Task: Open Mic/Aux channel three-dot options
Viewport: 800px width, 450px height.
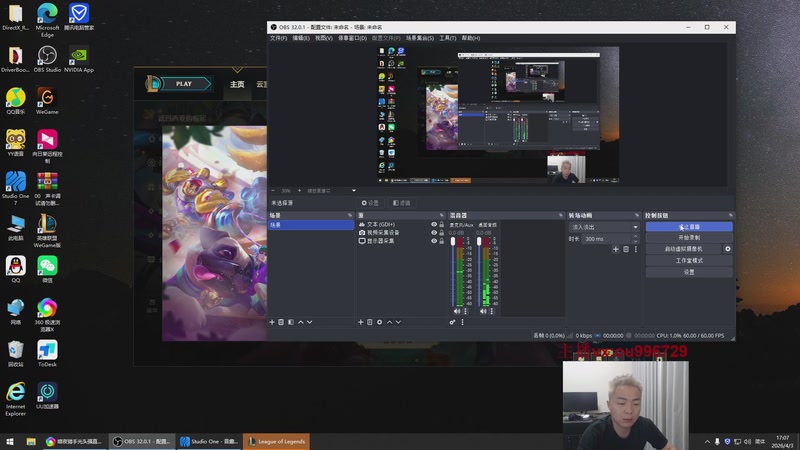Action: click(x=465, y=311)
